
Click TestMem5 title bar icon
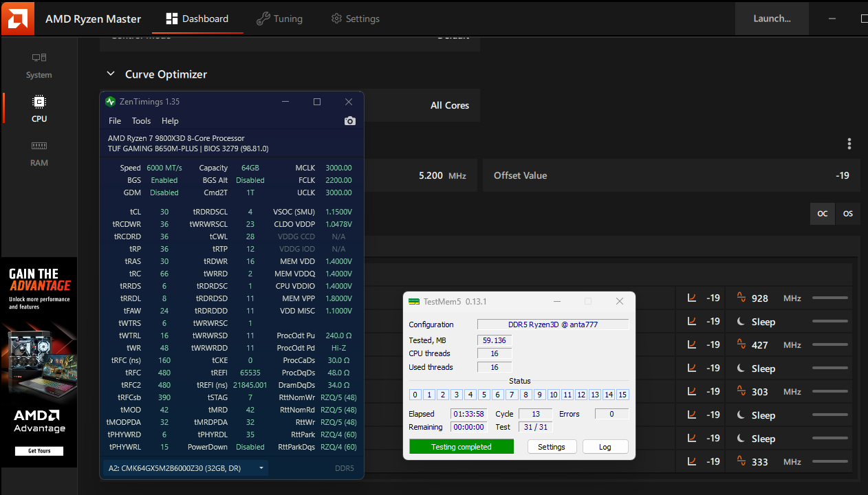point(414,301)
